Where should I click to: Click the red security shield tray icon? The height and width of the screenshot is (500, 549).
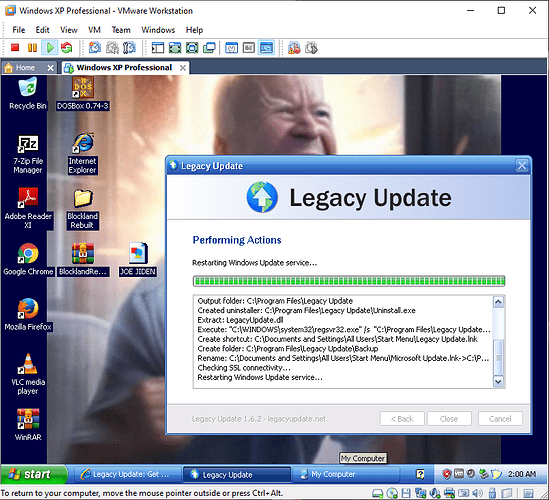coord(446,474)
